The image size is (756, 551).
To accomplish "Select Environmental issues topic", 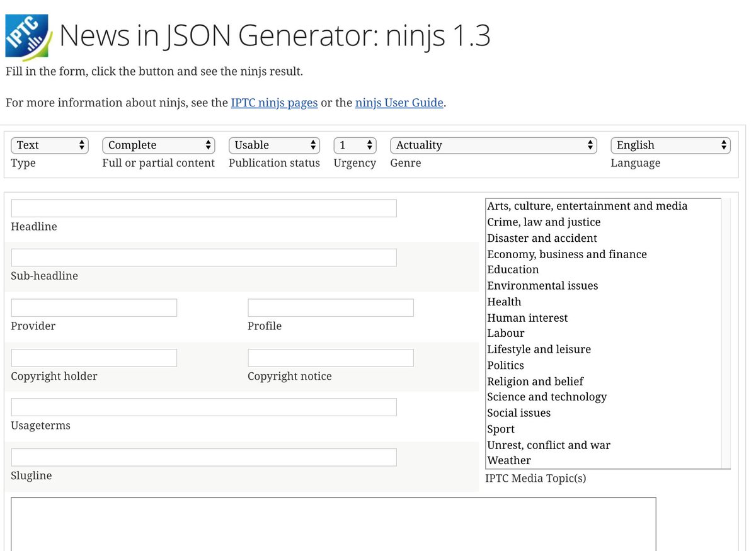I will [x=603, y=286].
